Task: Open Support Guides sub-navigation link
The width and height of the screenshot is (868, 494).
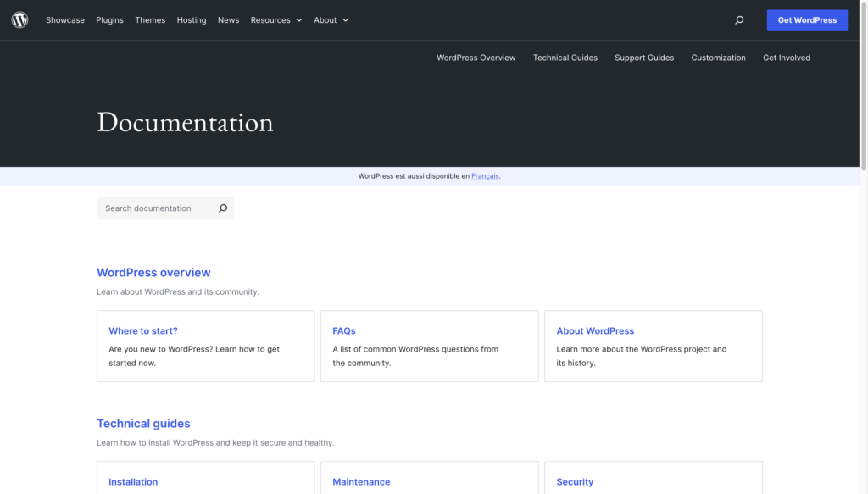Action: [x=644, y=58]
